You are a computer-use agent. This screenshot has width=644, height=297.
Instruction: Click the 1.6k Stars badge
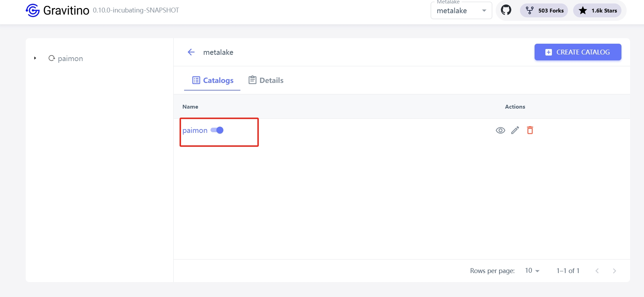click(597, 10)
